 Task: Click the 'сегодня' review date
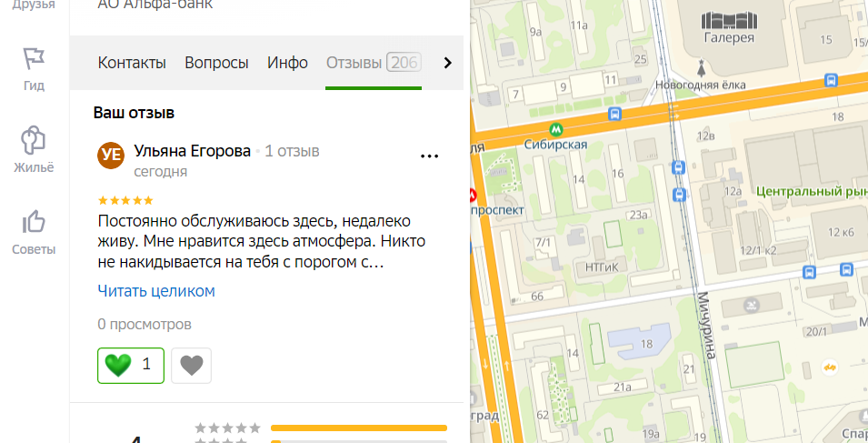(161, 172)
